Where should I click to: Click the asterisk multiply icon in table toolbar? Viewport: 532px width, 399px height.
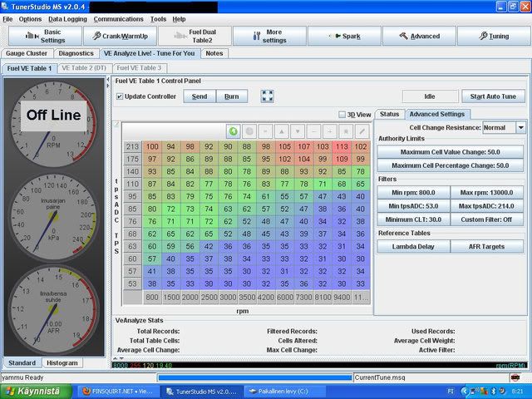346,131
